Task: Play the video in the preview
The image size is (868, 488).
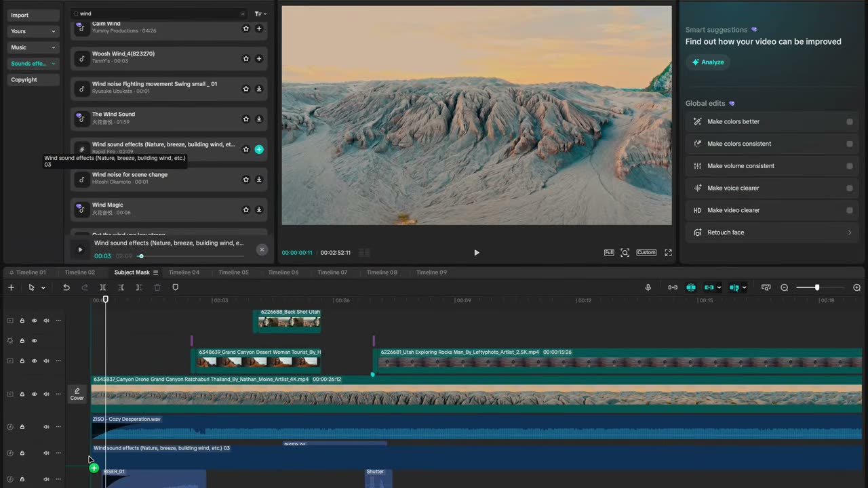Action: coord(476,253)
